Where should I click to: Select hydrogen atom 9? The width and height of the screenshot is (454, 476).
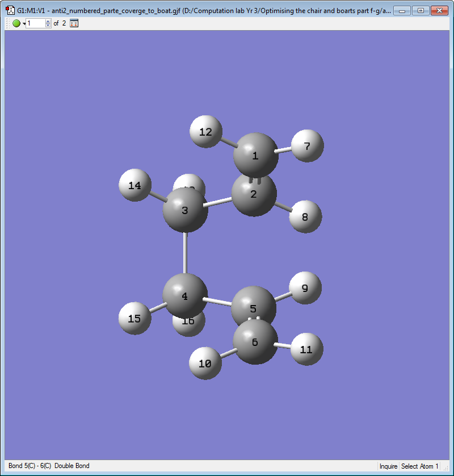[x=305, y=288]
